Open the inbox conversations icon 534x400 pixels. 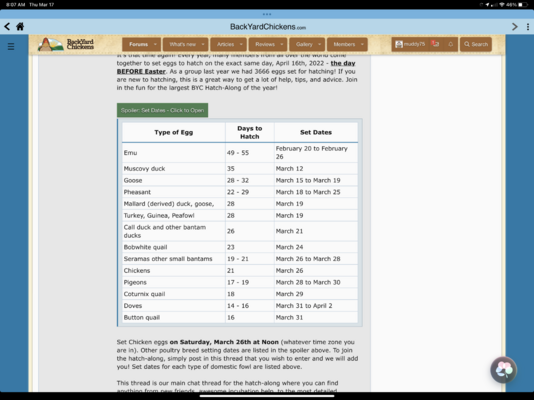coord(435,44)
